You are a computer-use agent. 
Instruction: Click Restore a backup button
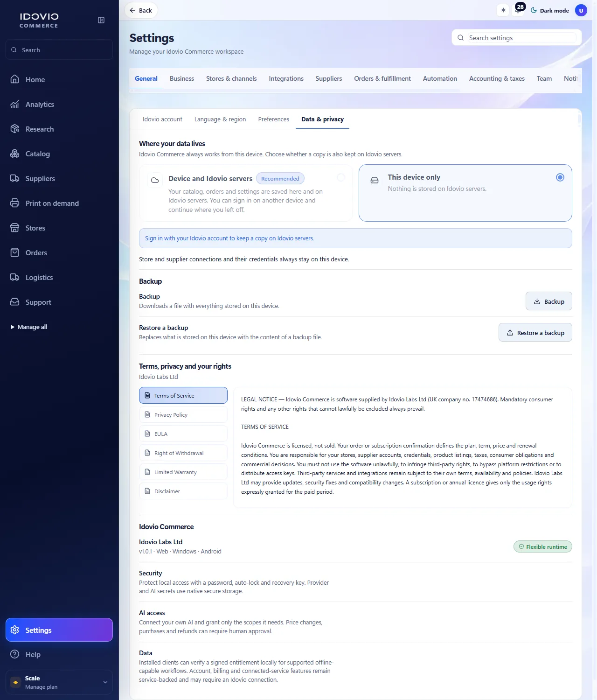point(535,333)
